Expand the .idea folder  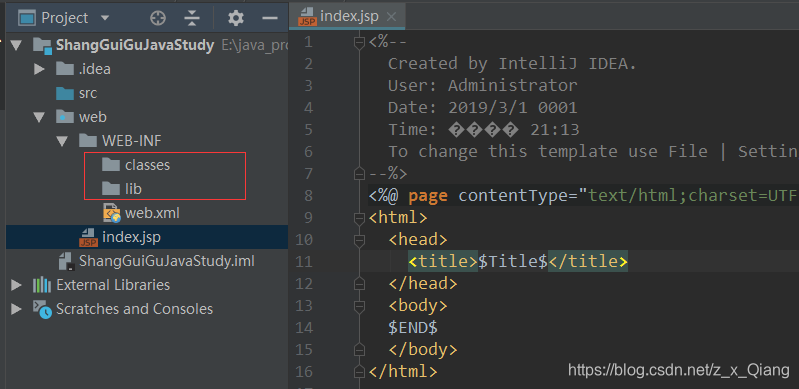click(39, 69)
